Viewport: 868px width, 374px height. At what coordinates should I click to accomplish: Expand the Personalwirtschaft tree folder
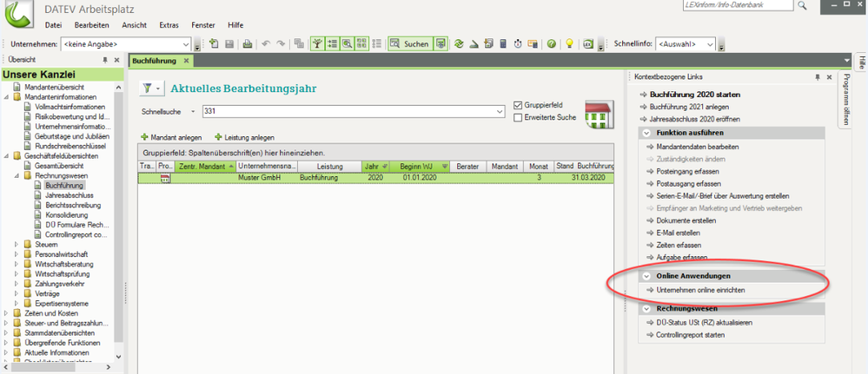point(16,254)
